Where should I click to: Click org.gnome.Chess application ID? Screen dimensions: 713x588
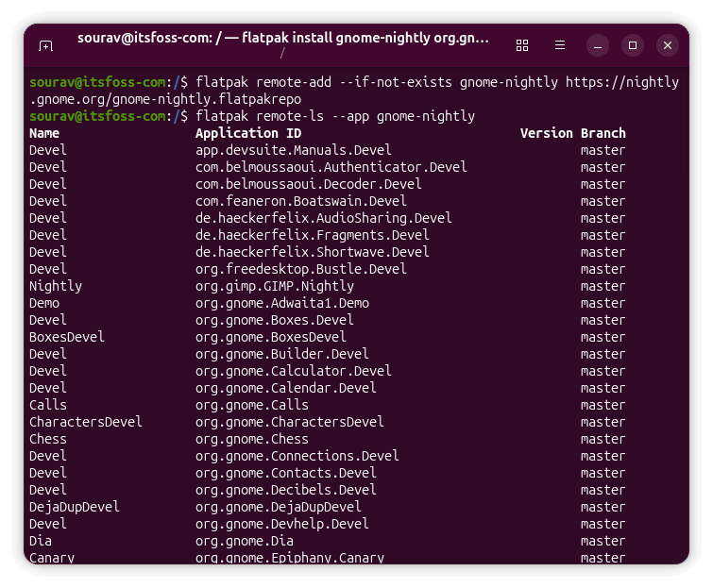pyautogui.click(x=252, y=439)
